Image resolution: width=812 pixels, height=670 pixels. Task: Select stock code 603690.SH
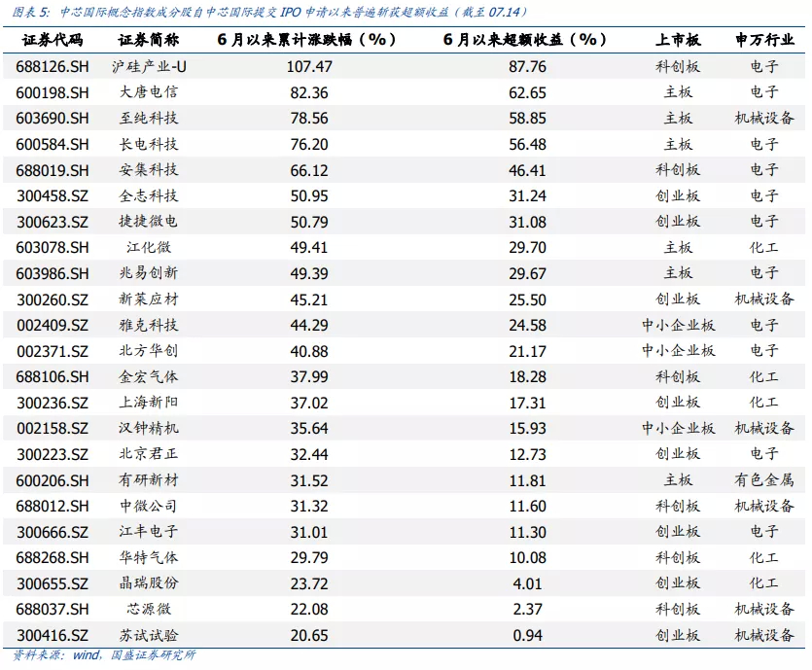click(x=53, y=119)
